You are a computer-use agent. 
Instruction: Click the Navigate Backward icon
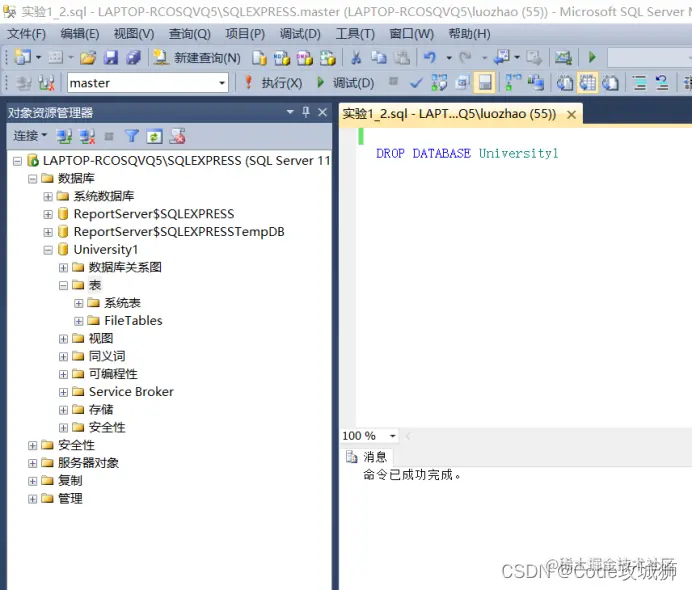[x=502, y=57]
